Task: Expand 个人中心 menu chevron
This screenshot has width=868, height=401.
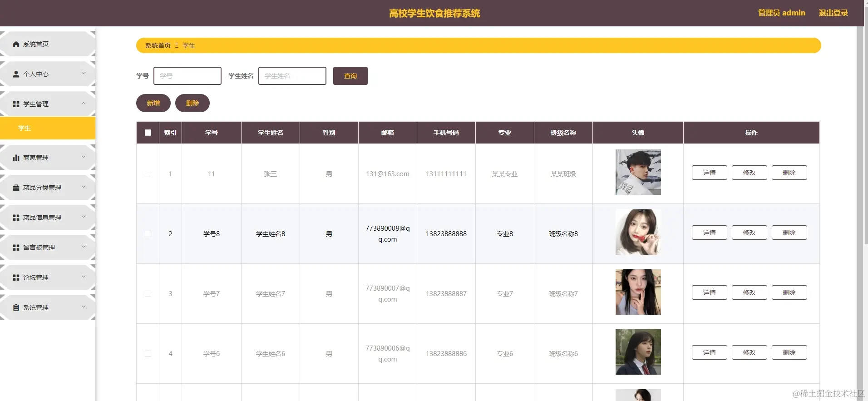Action: point(84,73)
